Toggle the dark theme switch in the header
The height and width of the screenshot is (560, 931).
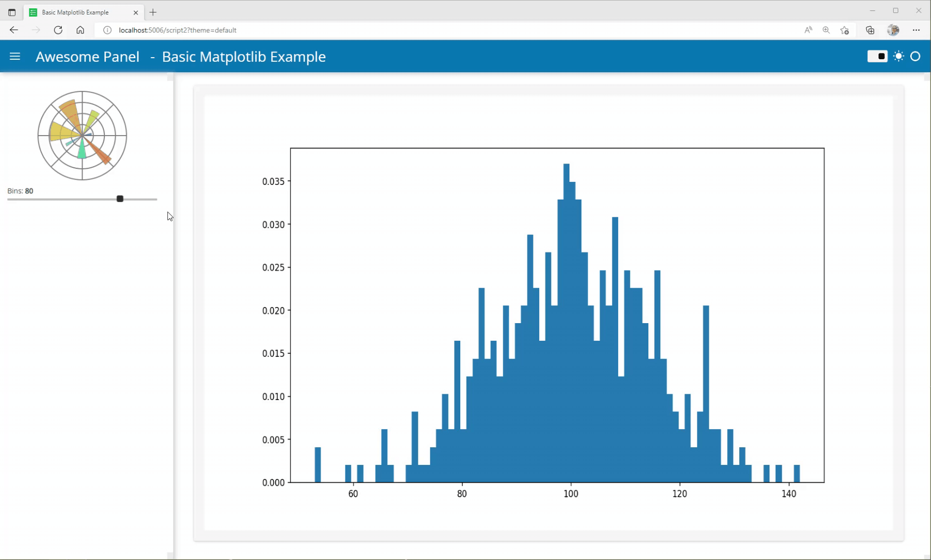click(x=877, y=56)
